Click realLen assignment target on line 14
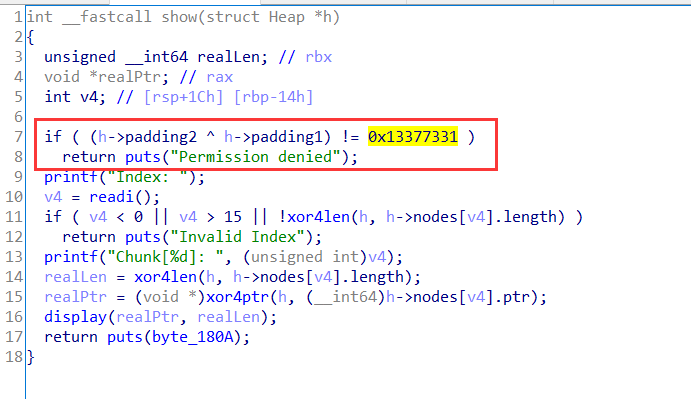Viewport: 691px width, 399px height. (75, 277)
